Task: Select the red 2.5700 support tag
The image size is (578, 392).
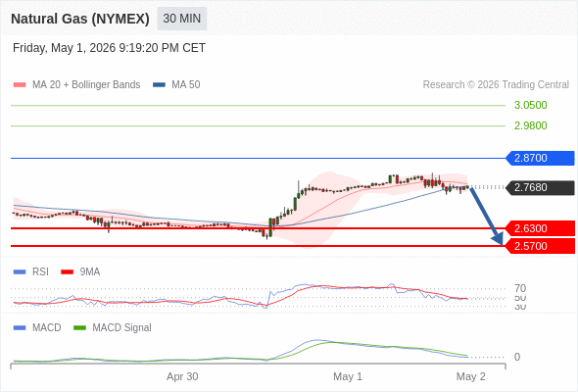Action: tap(540, 246)
